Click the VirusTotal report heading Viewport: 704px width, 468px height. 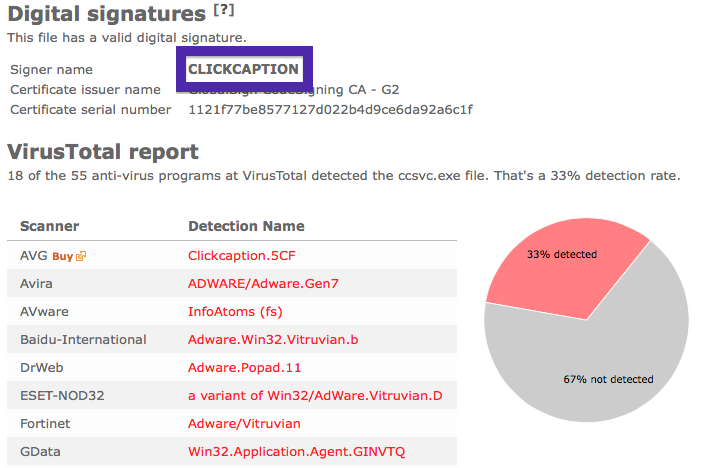[x=103, y=151]
